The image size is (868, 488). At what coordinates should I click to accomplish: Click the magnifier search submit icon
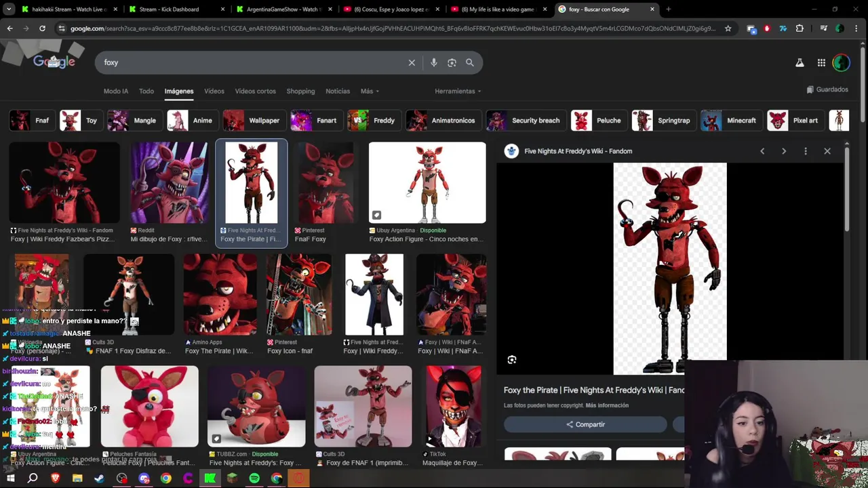pos(470,62)
